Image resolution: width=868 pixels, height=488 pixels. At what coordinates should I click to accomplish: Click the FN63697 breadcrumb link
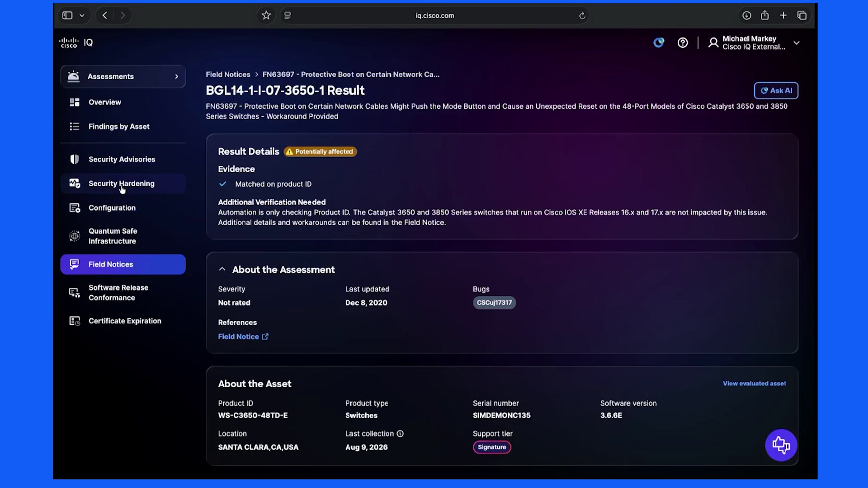[x=351, y=75]
